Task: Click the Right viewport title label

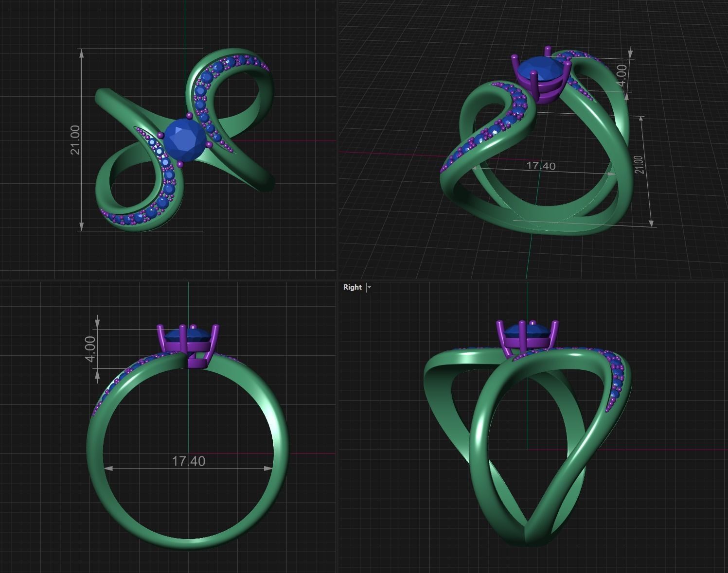Action: (x=353, y=287)
